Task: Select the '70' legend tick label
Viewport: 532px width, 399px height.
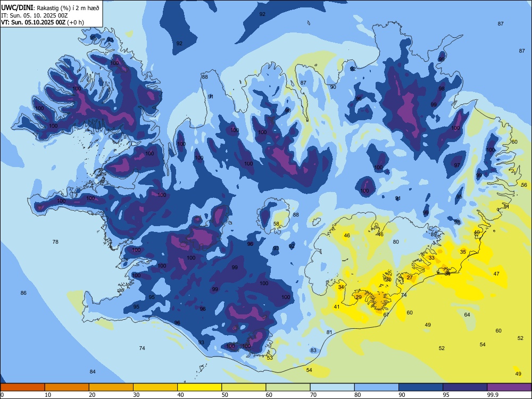Action: click(313, 395)
